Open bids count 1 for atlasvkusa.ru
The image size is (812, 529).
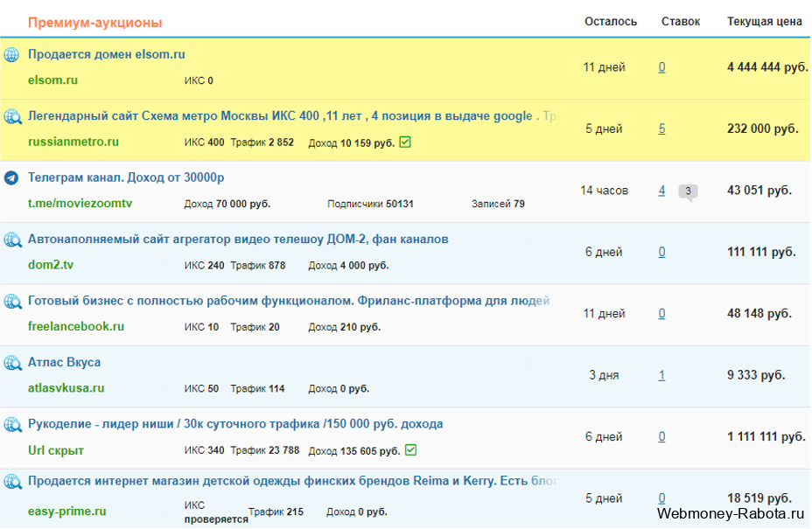[661, 375]
